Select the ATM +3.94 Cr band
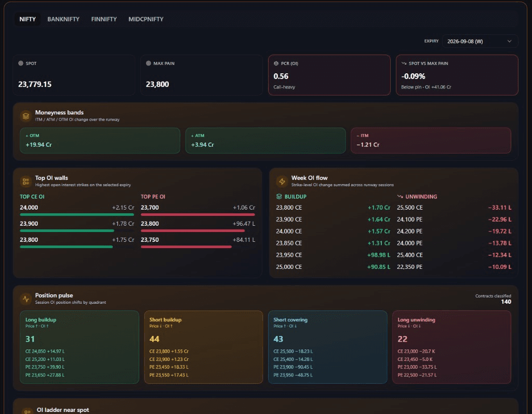 coord(265,140)
